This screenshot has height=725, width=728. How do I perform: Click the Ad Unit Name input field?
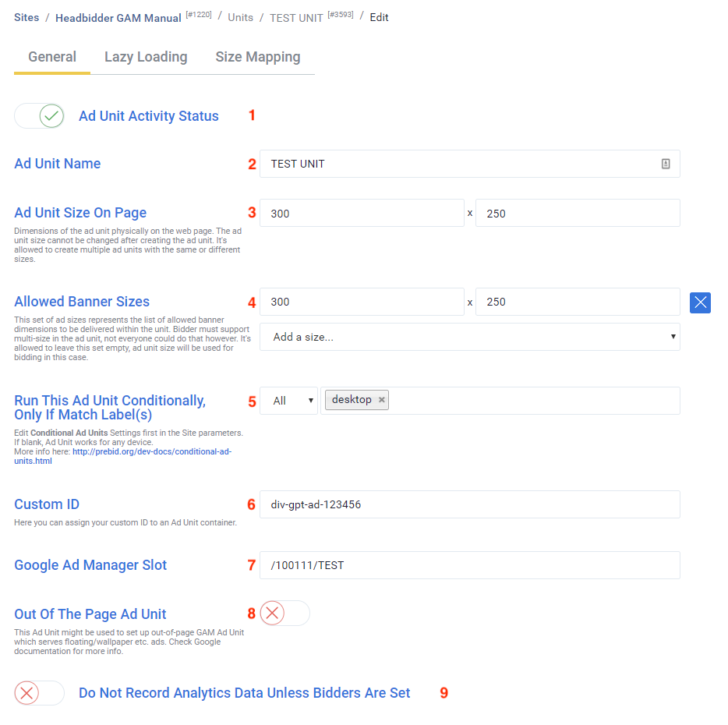(x=460, y=164)
